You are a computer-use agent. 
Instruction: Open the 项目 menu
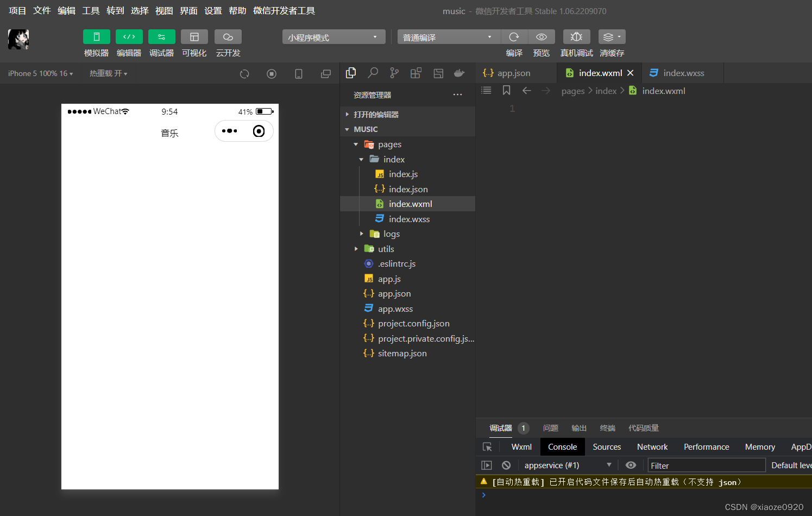tap(17, 11)
